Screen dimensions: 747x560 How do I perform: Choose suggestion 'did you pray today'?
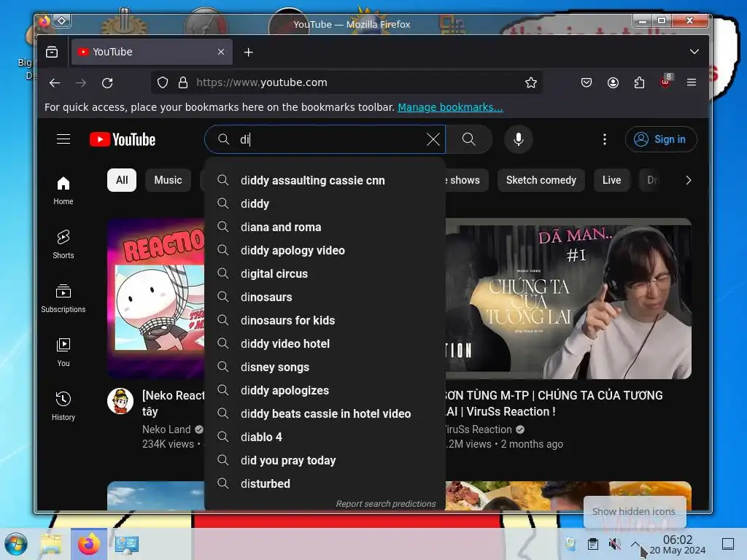pyautogui.click(x=325, y=460)
